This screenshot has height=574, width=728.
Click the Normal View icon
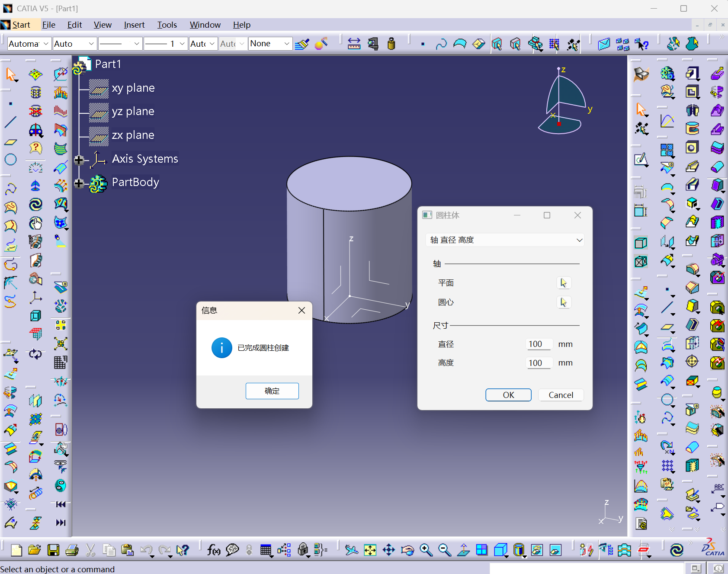pyautogui.click(x=463, y=550)
